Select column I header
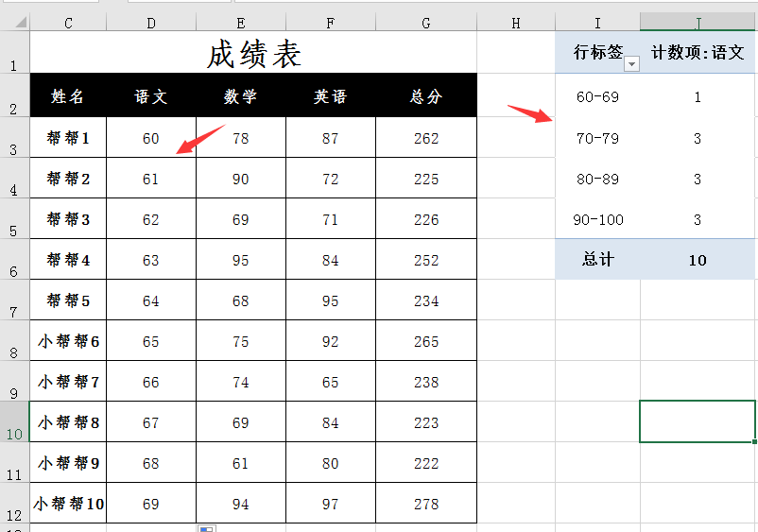758x532 pixels. [597, 23]
